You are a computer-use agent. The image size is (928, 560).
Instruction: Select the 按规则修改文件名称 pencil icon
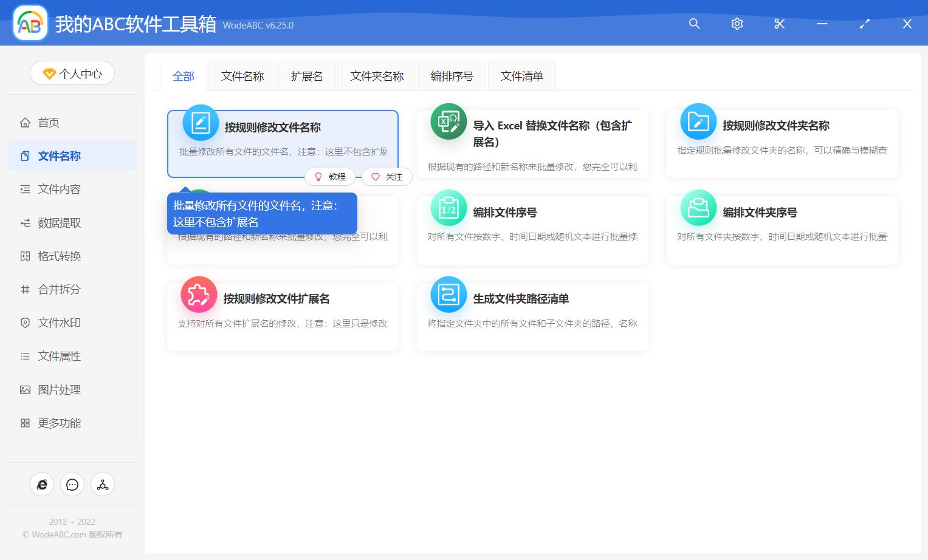pyautogui.click(x=201, y=121)
